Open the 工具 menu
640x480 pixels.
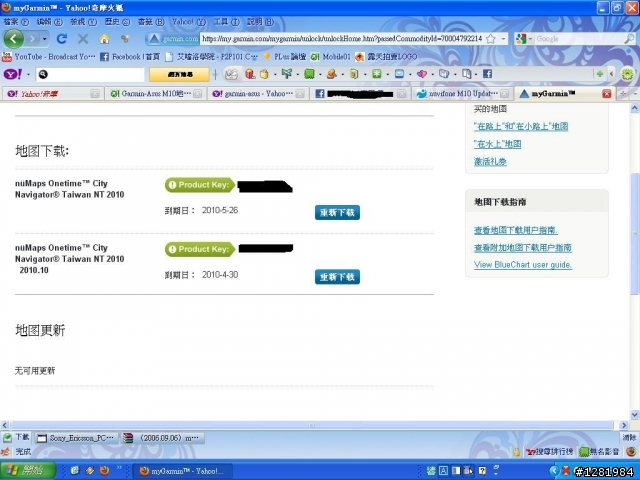click(x=226, y=22)
